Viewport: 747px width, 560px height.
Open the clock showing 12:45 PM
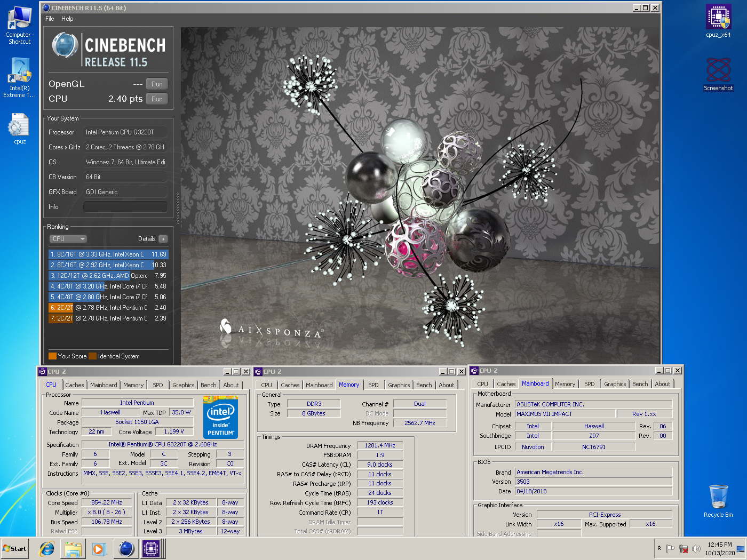[x=719, y=549]
